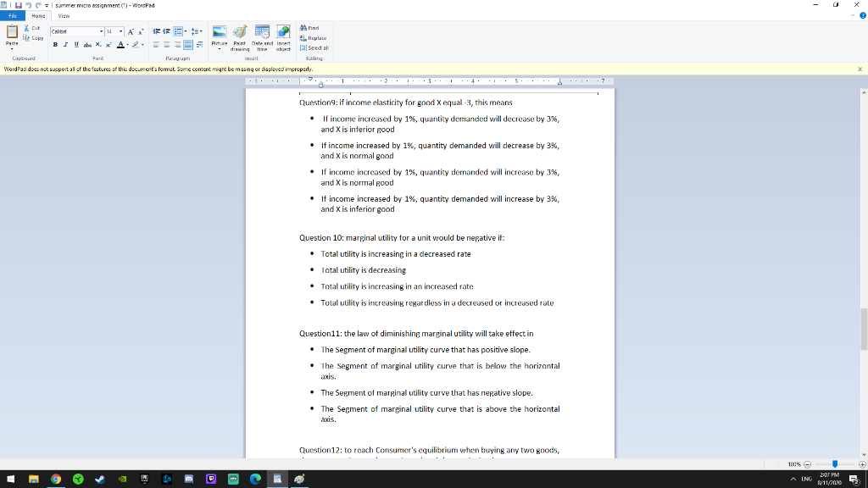Click the Insert object icon

click(x=281, y=34)
